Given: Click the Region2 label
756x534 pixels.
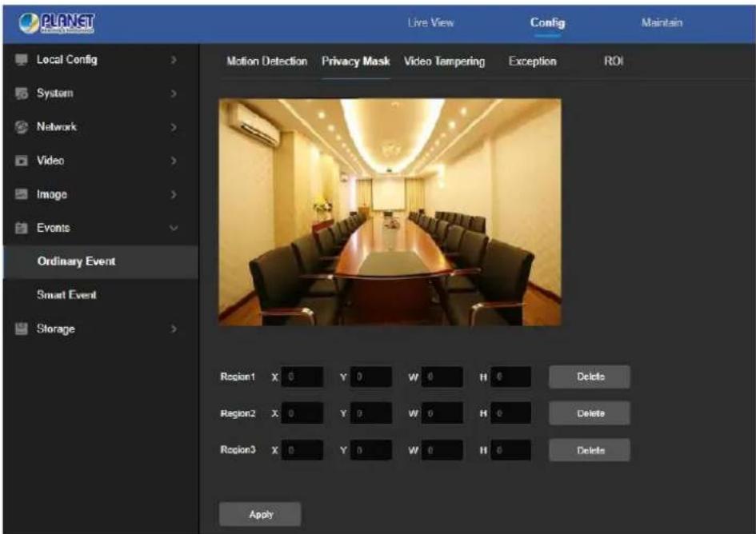Looking at the screenshot, I should pos(238,413).
